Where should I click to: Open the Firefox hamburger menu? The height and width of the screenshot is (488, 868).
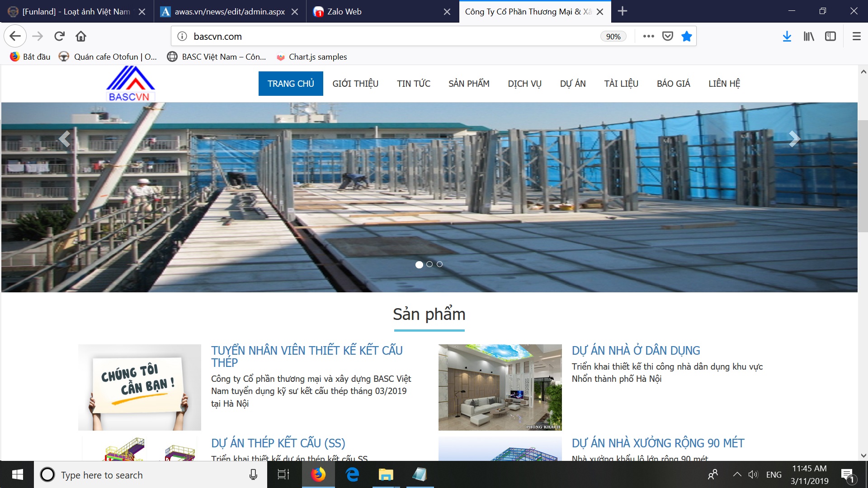click(856, 36)
